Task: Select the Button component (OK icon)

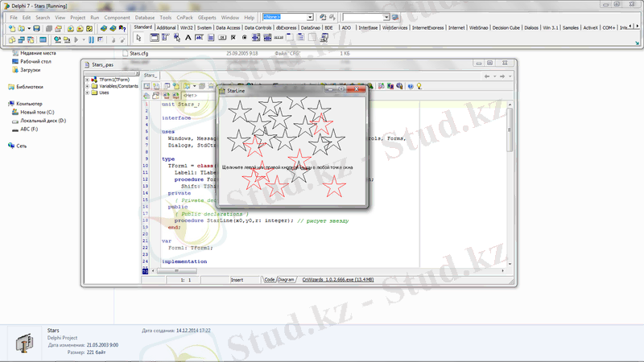Action: (x=221, y=39)
